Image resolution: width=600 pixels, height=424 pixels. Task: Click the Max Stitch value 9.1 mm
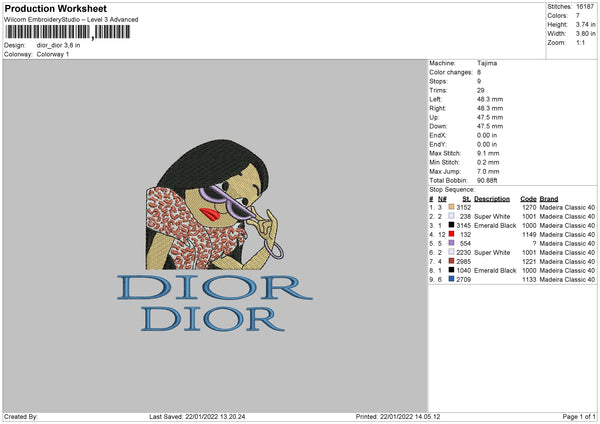tap(488, 153)
